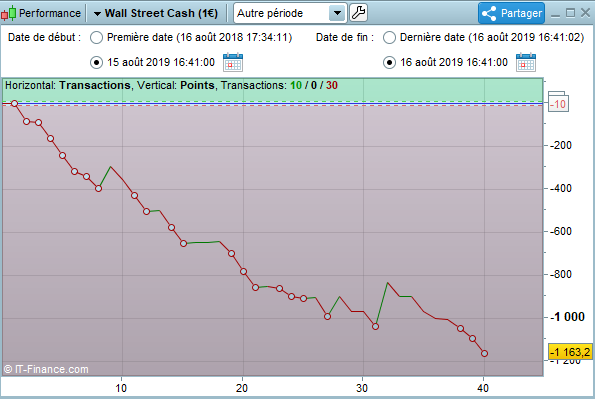Click the start date 15 août 2019 16:41:00 text

click(161, 62)
